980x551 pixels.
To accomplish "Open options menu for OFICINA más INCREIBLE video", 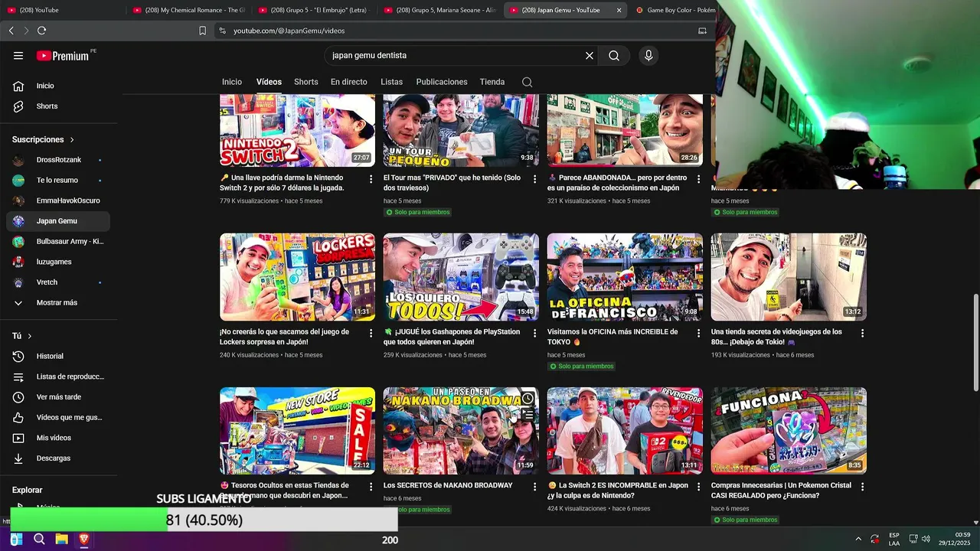I will tap(698, 333).
